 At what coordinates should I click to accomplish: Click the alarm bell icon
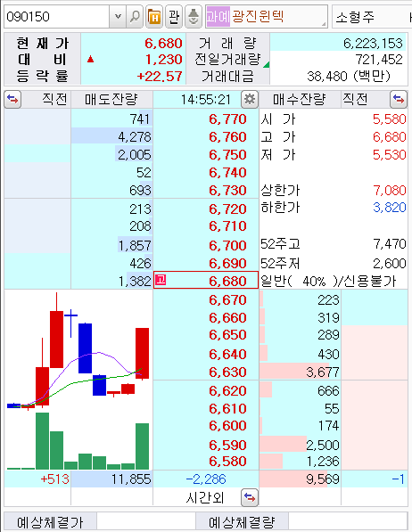pyautogui.click(x=194, y=16)
